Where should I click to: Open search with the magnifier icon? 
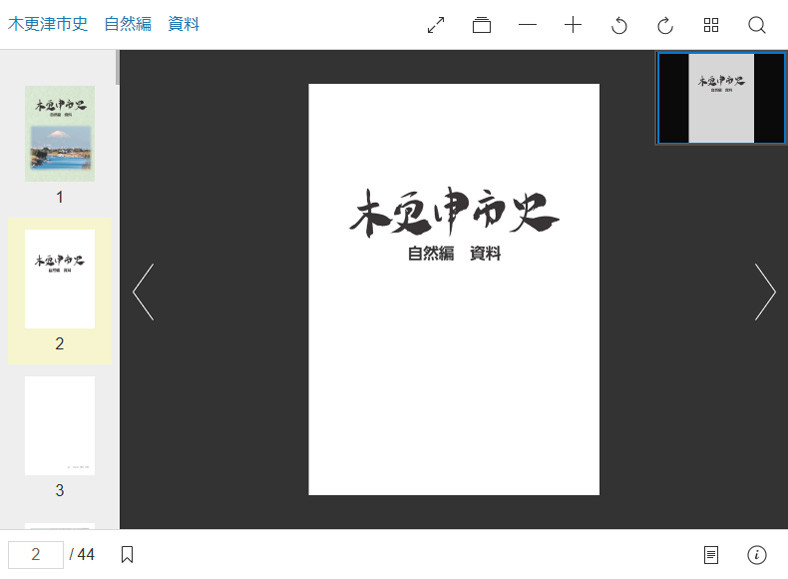(756, 25)
